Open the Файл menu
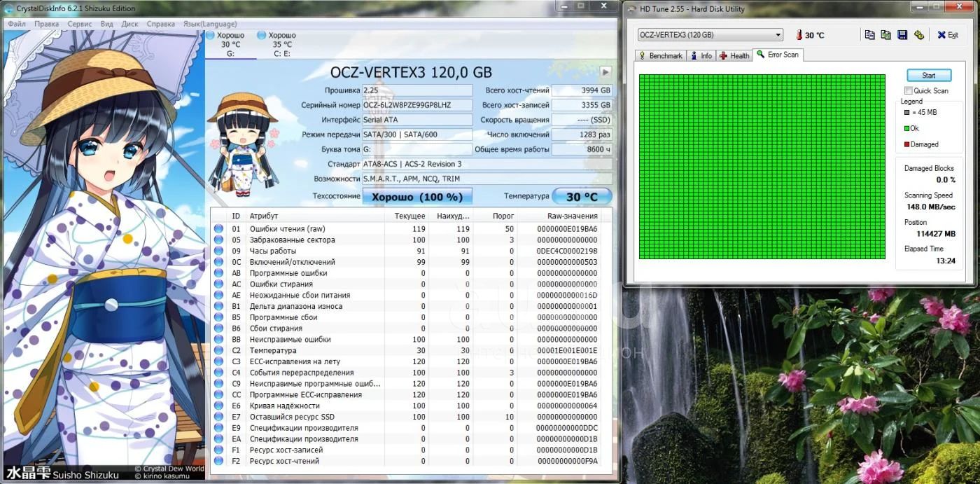Image resolution: width=980 pixels, height=484 pixels. click(x=17, y=24)
